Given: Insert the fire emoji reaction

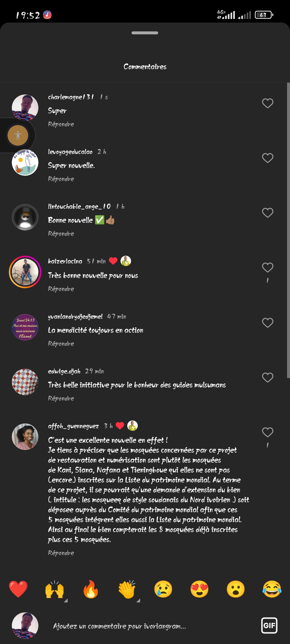Looking at the screenshot, I should [x=91, y=589].
